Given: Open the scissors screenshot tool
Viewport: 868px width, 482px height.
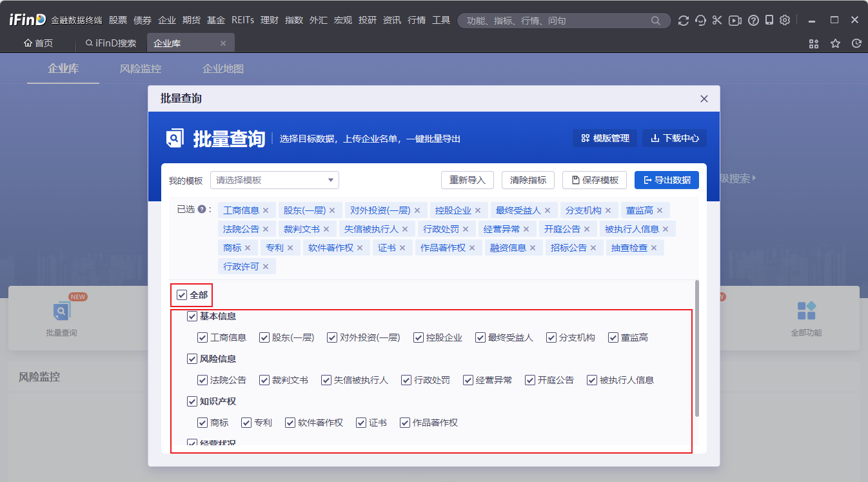Looking at the screenshot, I should click(x=717, y=21).
